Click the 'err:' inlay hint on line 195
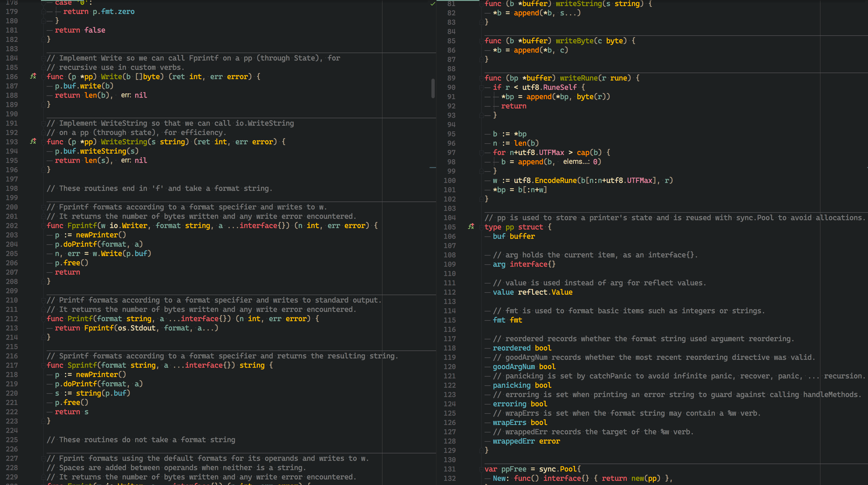The image size is (868, 485). click(x=126, y=161)
